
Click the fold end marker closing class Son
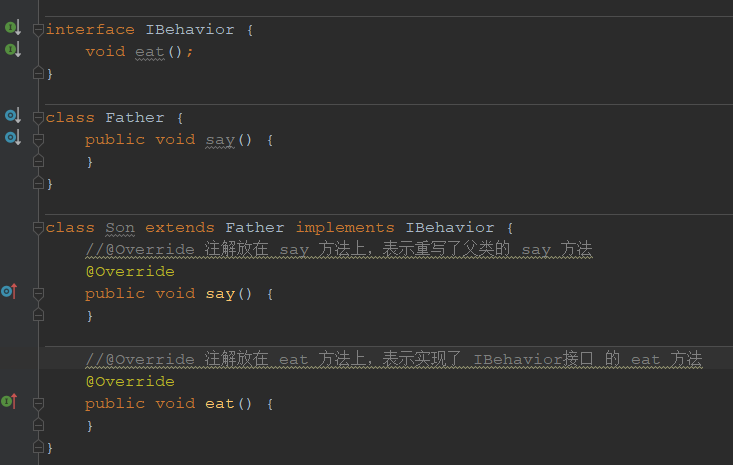38,447
